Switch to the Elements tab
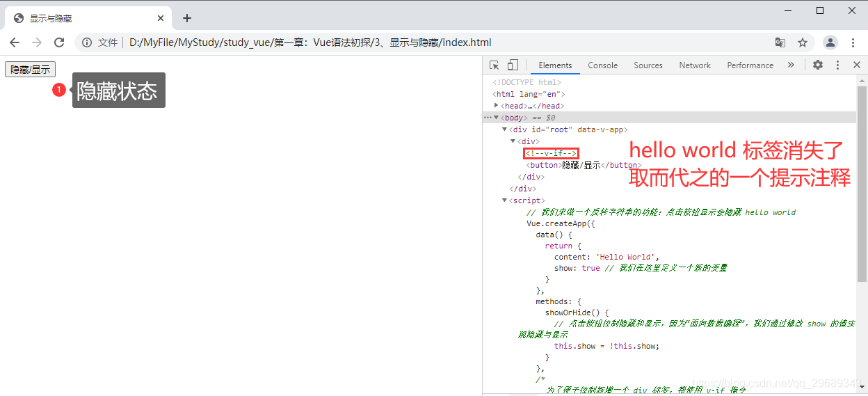 (x=555, y=65)
